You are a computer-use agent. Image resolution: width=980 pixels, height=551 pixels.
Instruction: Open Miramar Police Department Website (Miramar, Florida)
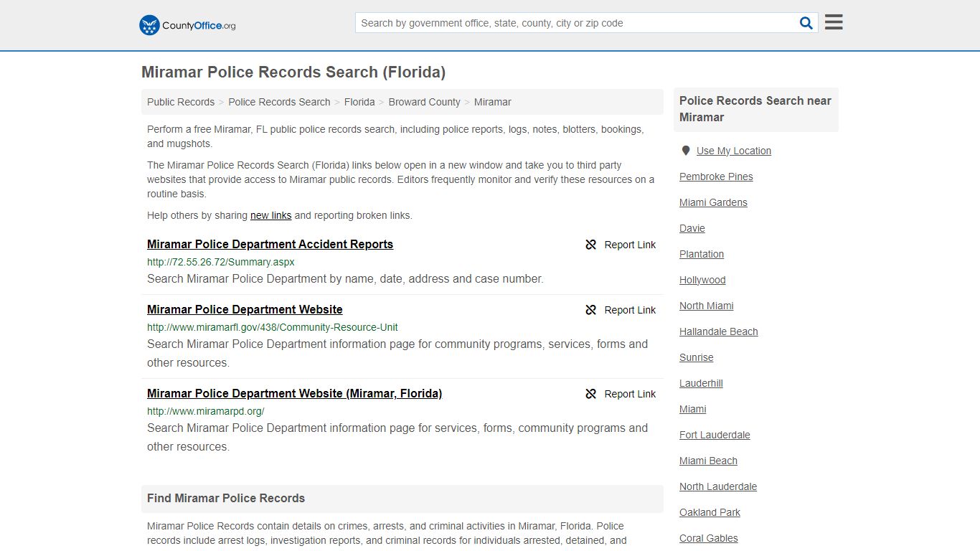pyautogui.click(x=294, y=393)
